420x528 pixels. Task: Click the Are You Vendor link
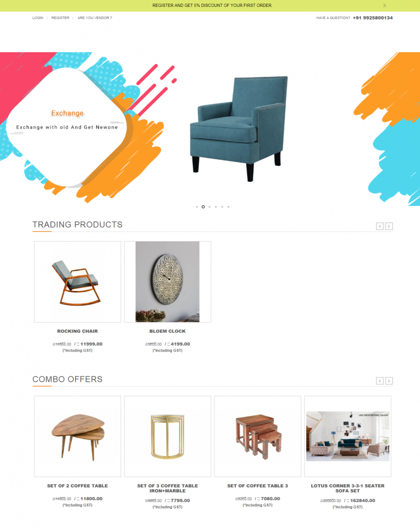point(94,18)
